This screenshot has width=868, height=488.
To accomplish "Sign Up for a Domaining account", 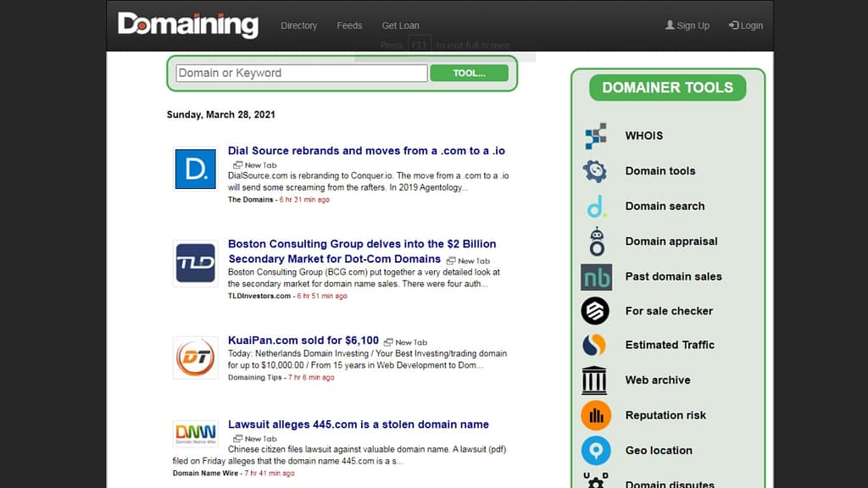I will point(687,25).
